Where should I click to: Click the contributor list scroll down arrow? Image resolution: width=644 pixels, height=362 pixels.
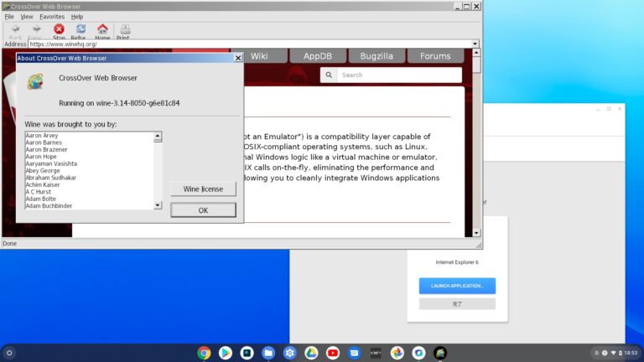tap(158, 205)
